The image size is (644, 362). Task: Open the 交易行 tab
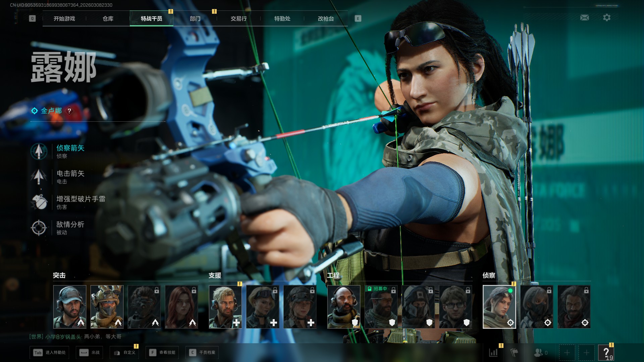click(x=238, y=19)
